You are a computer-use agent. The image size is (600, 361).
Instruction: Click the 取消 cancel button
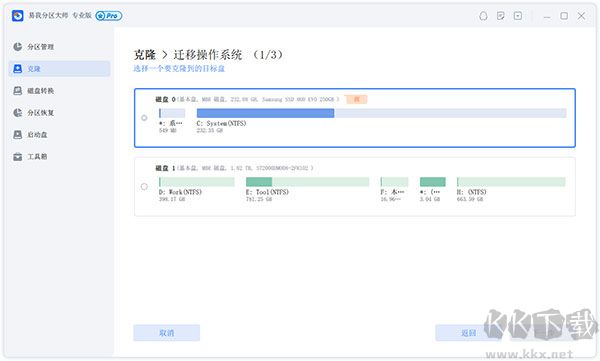166,333
